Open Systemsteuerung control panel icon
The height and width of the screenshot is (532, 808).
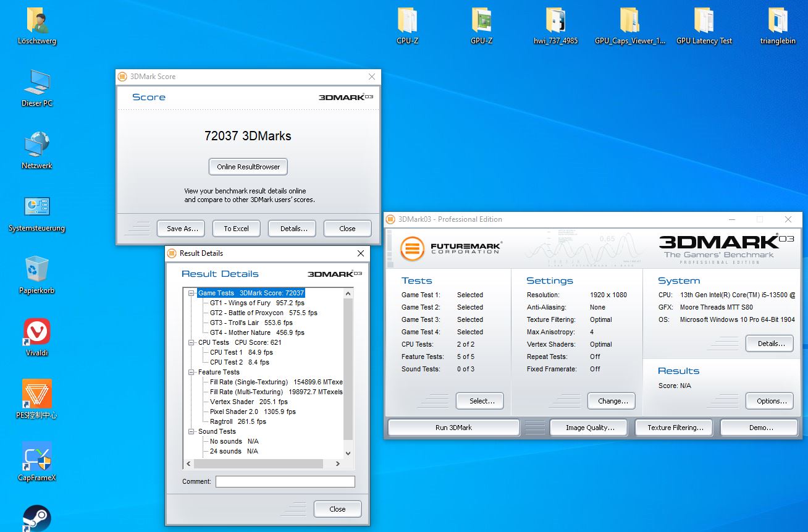tap(37, 213)
